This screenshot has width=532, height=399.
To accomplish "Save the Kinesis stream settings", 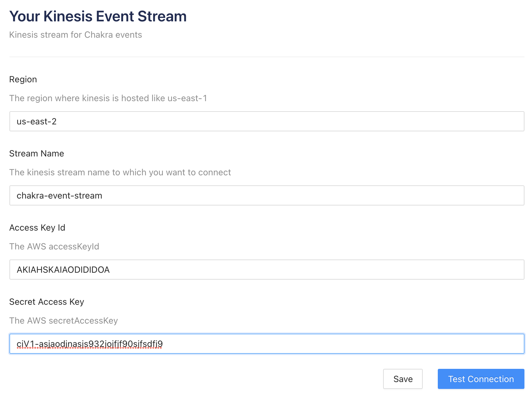I will [x=403, y=379].
